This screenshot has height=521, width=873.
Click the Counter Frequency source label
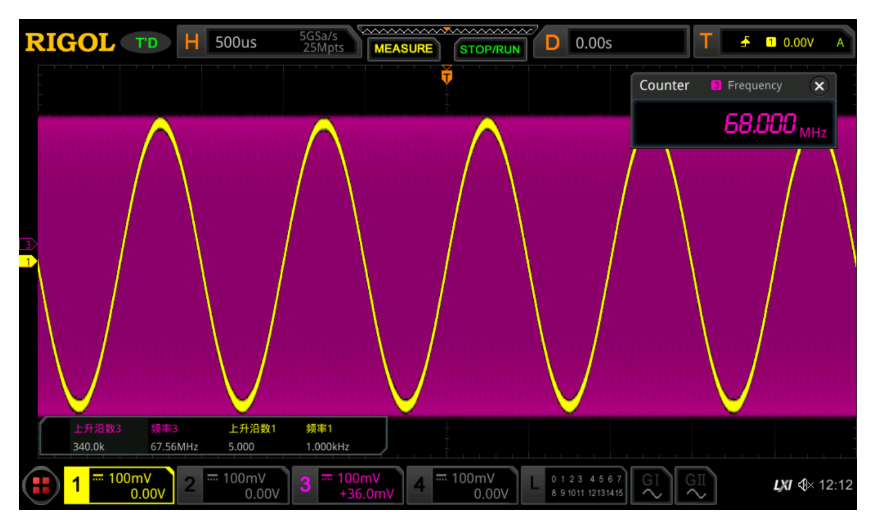747,86
